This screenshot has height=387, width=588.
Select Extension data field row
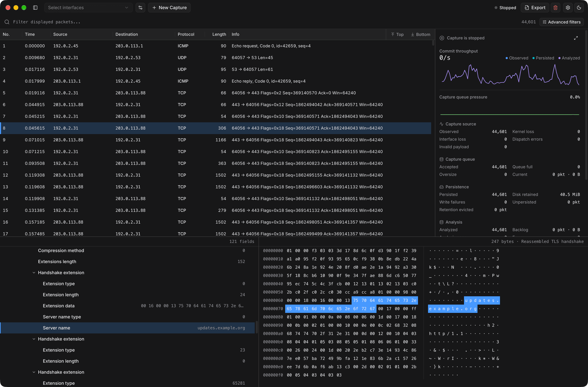point(127,306)
